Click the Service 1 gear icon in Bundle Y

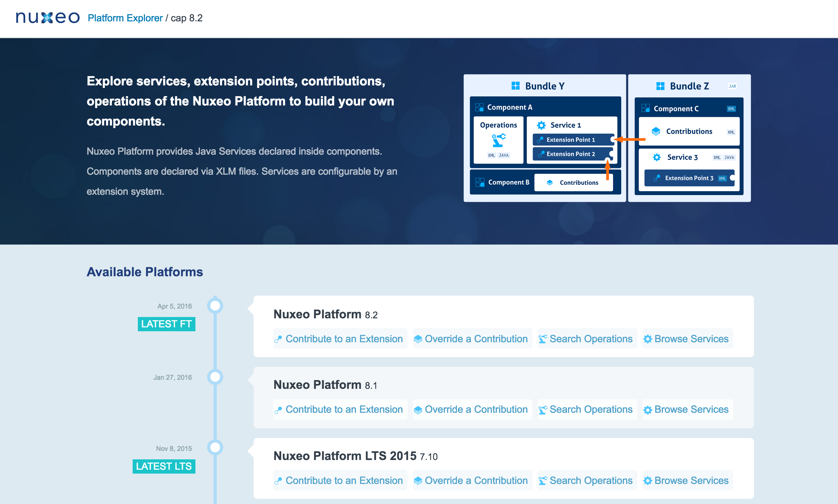coord(541,125)
